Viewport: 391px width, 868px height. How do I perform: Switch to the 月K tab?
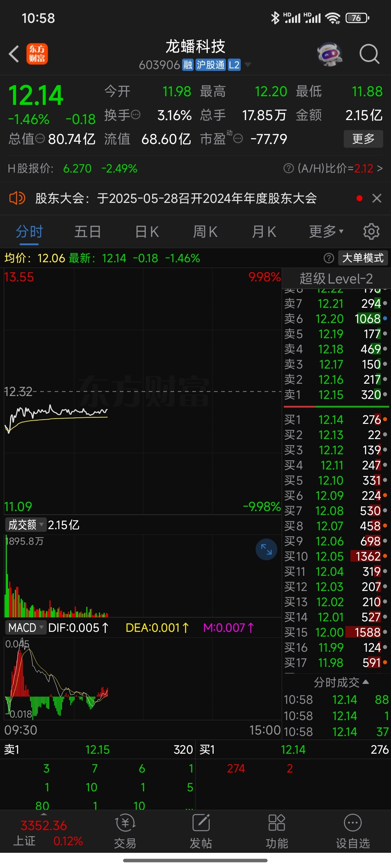tap(264, 231)
